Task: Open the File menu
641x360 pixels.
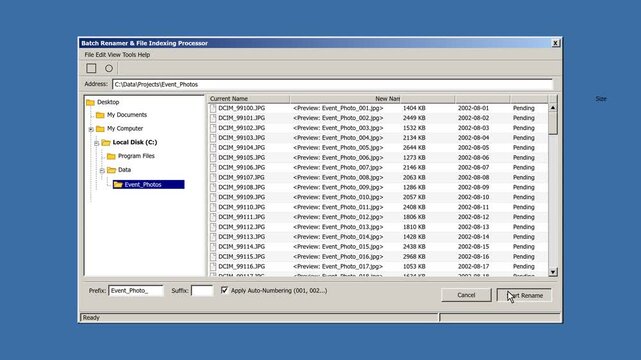Action: 89,55
